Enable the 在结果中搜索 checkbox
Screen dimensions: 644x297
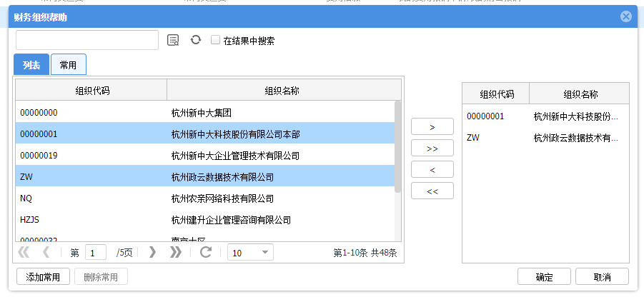coord(215,40)
